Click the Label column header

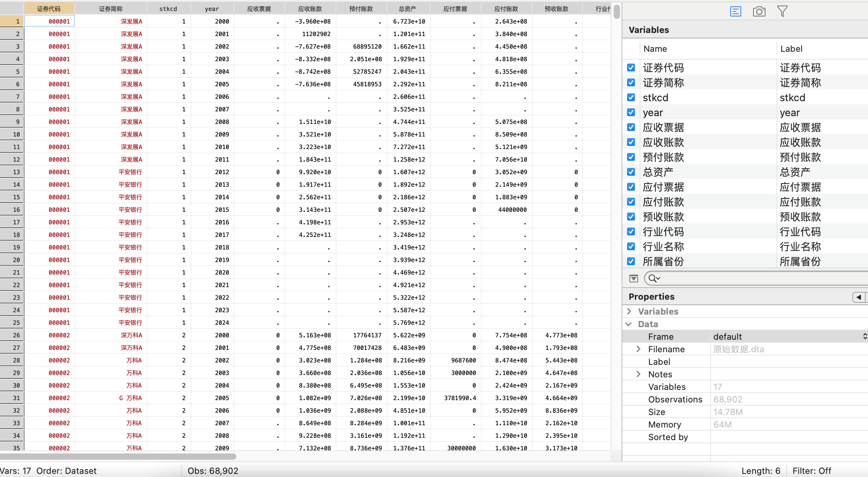pos(791,49)
